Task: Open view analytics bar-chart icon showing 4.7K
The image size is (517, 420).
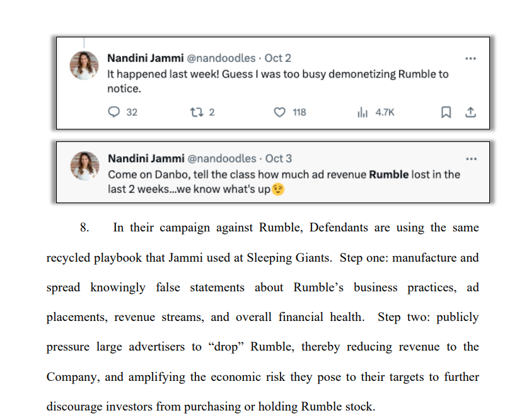Action: point(362,112)
